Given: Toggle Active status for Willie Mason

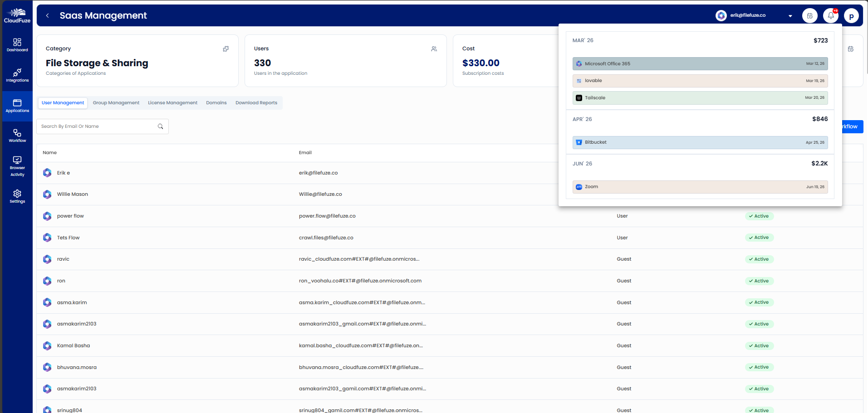Looking at the screenshot, I should point(759,194).
